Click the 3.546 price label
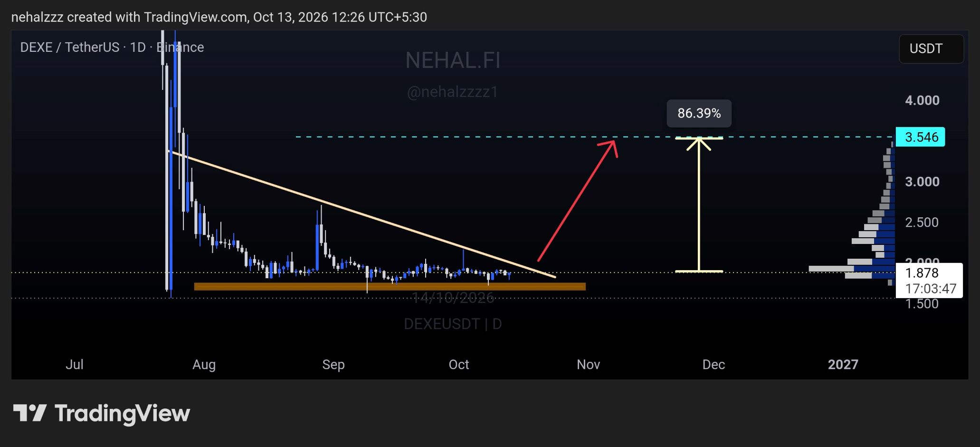Viewport: 980px width, 447px height. coord(920,137)
